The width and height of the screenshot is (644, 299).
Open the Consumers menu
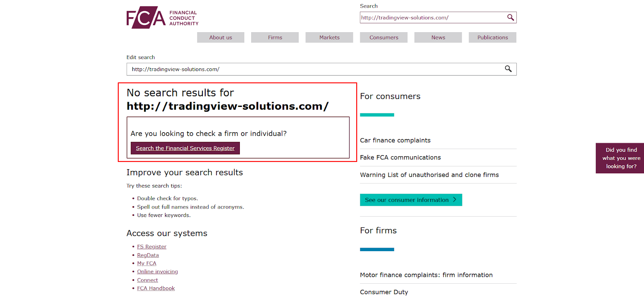click(384, 37)
